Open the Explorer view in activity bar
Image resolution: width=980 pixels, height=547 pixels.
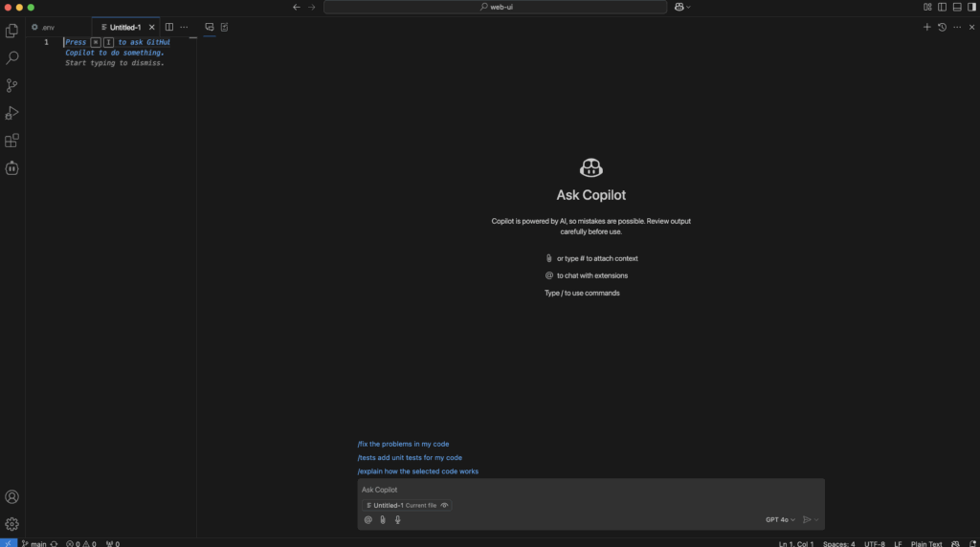tap(11, 31)
